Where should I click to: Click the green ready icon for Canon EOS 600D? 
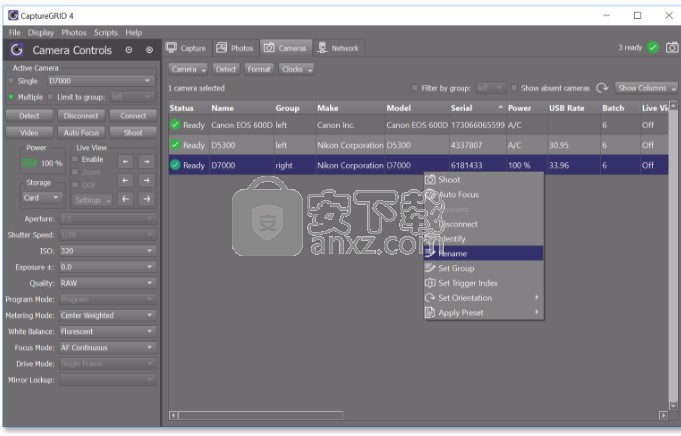(x=175, y=125)
